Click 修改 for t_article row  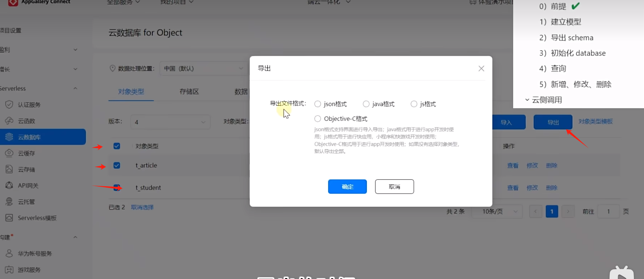532,165
